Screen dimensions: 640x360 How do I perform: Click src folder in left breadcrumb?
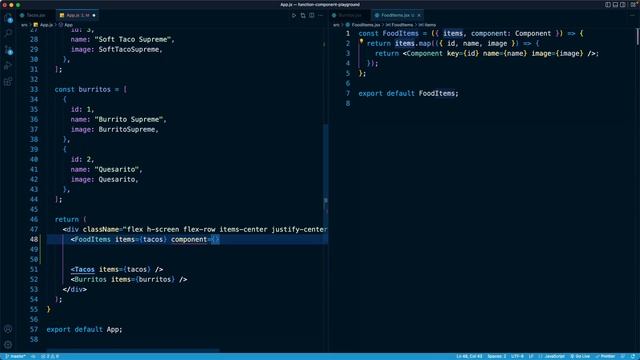pyautogui.click(x=24, y=25)
